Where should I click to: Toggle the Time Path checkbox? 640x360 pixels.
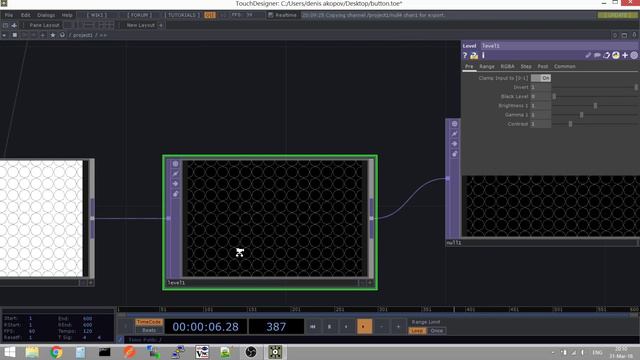(x=120, y=340)
